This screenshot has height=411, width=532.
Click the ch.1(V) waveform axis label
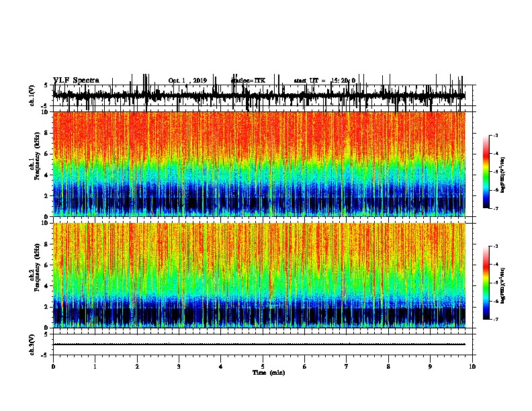(x=32, y=95)
